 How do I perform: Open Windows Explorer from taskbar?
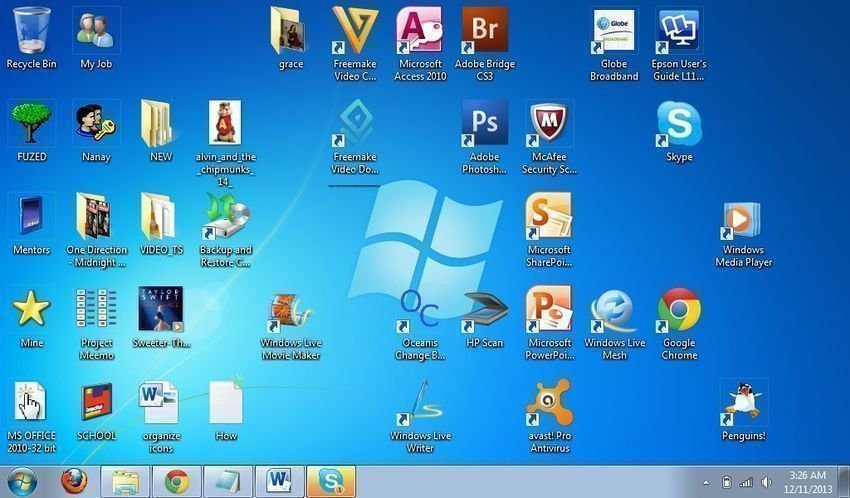pos(125,482)
